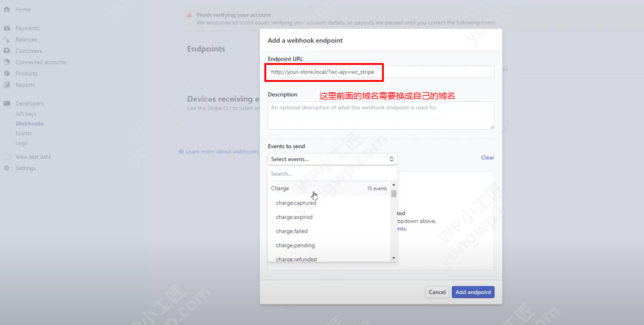Open Webhooks in Developers menu

coord(29,124)
